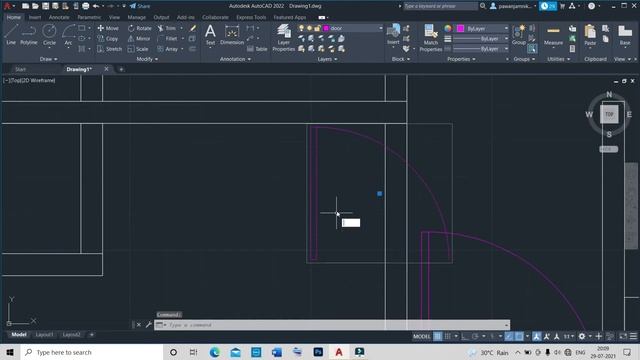Click the magenta object color swatch
Viewport: 640px width, 360px height.
[x=460, y=28]
